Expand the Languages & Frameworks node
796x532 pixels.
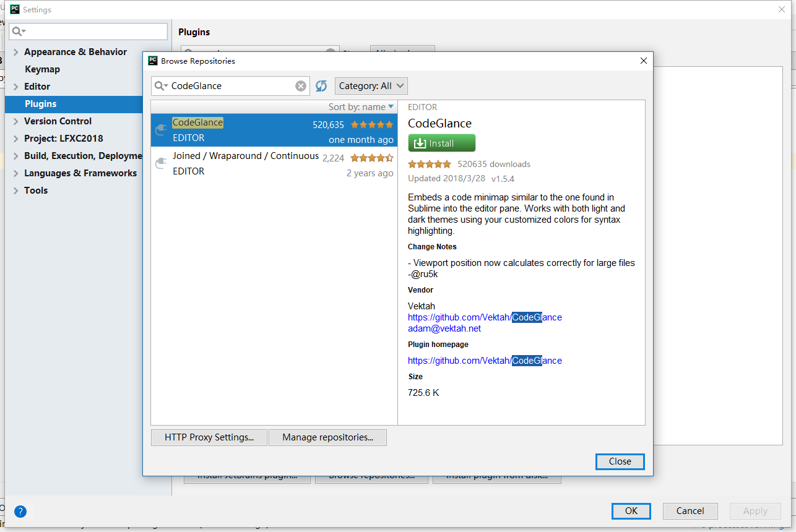click(16, 173)
